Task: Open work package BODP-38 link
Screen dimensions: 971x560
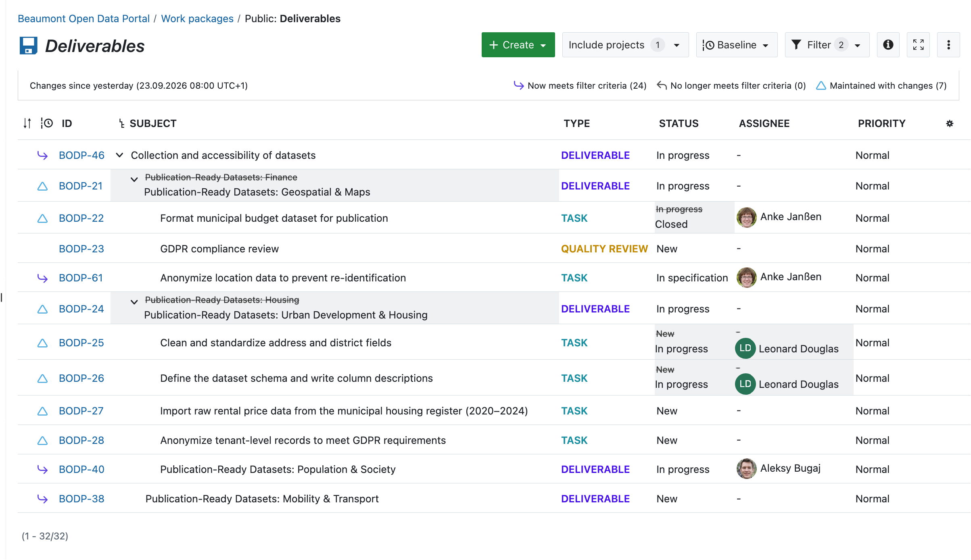Action: click(x=81, y=499)
